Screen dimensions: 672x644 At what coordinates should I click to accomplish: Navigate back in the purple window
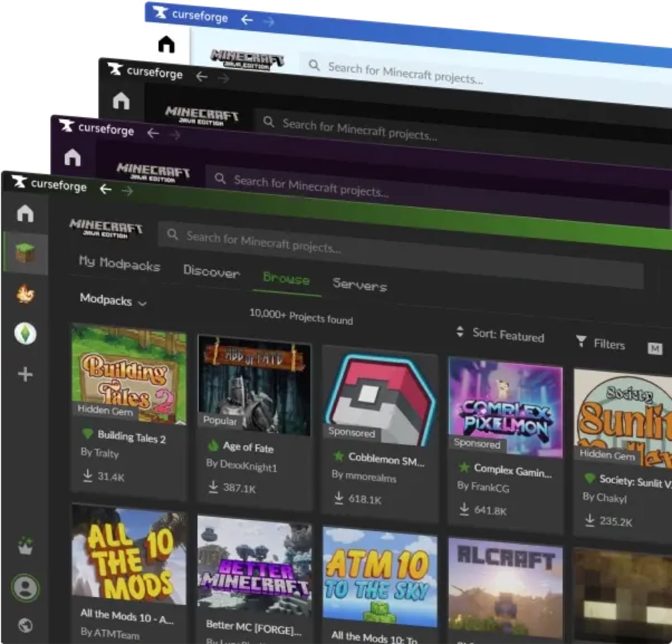pyautogui.click(x=153, y=133)
